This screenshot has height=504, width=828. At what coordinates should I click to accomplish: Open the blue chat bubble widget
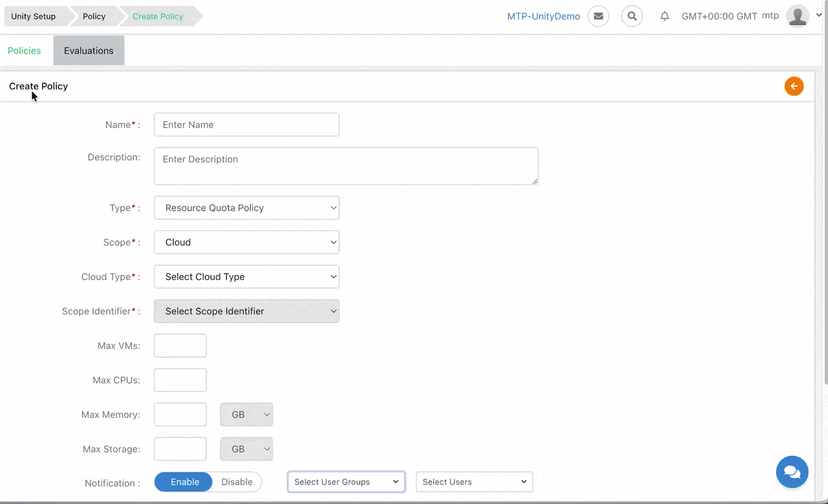coord(792,472)
